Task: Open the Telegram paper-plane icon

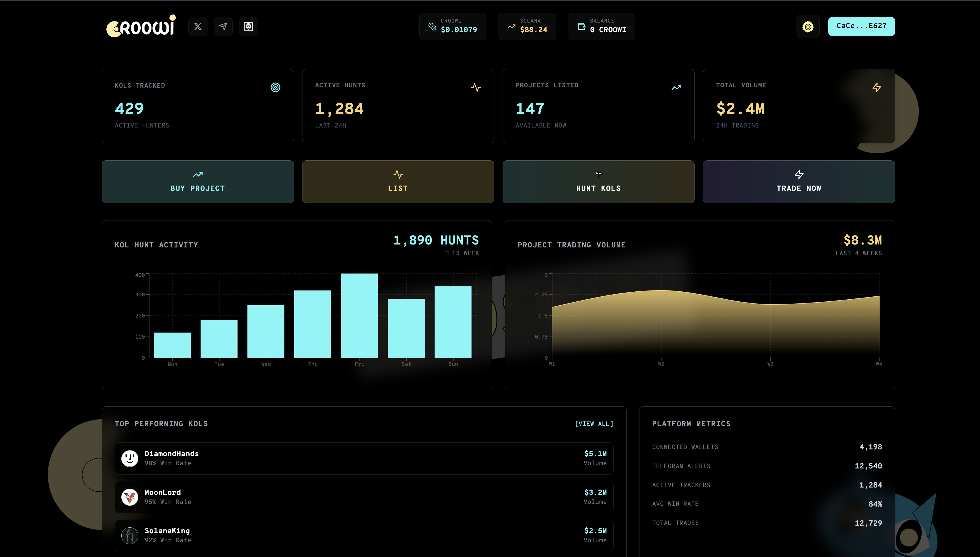Action: [223, 26]
